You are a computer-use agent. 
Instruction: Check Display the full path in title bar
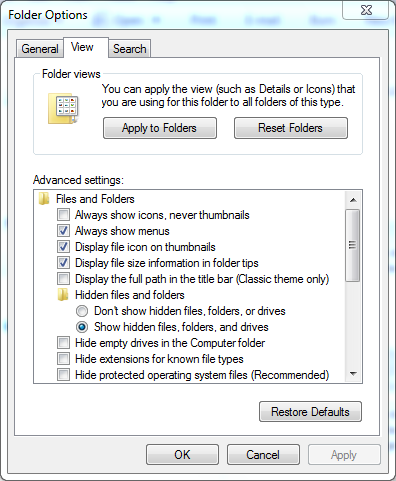(x=63, y=279)
